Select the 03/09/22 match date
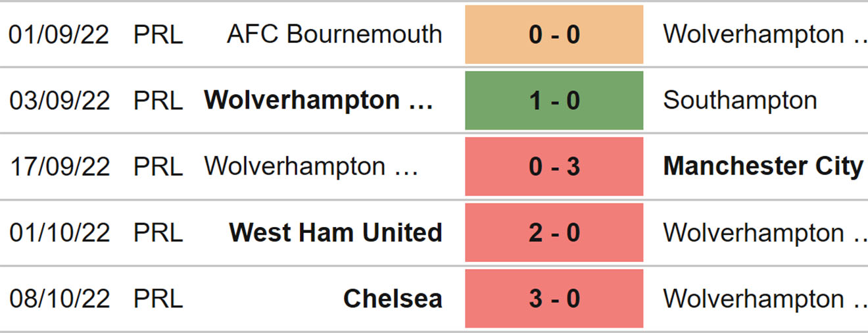The image size is (868, 333). (59, 101)
